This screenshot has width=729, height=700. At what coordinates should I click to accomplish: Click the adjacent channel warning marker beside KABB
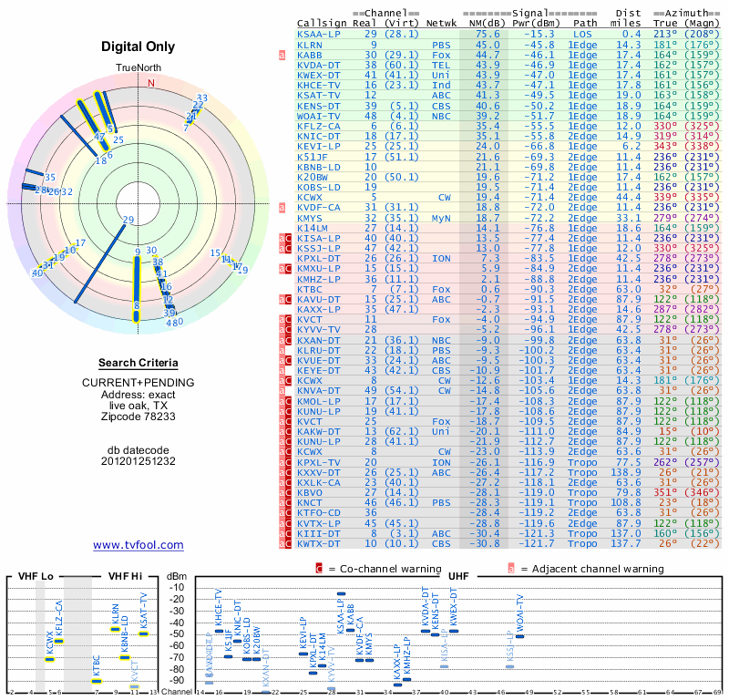point(282,56)
